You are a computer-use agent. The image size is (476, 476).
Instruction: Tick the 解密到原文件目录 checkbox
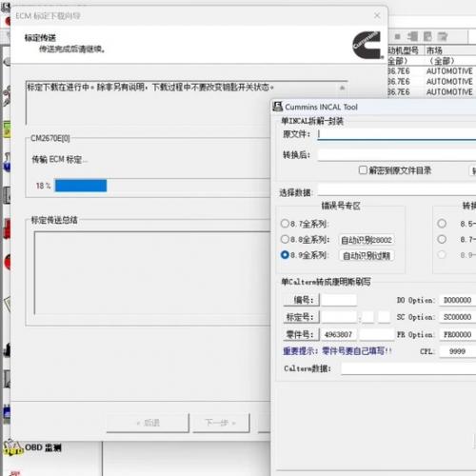(363, 170)
